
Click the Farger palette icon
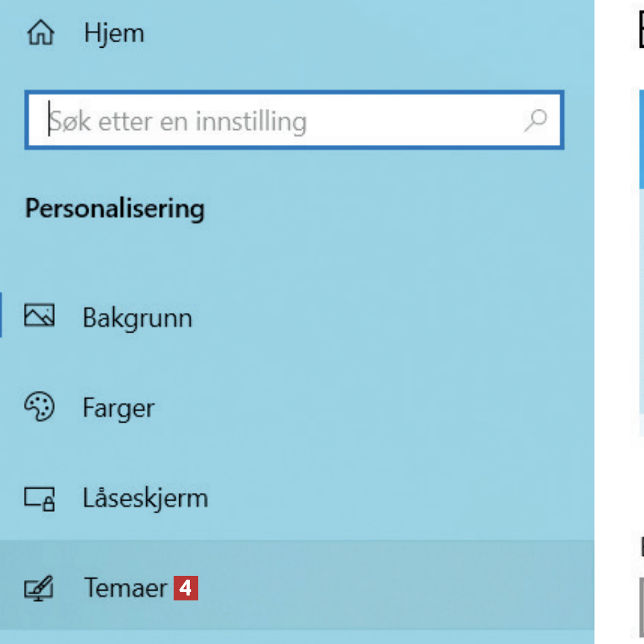39,407
